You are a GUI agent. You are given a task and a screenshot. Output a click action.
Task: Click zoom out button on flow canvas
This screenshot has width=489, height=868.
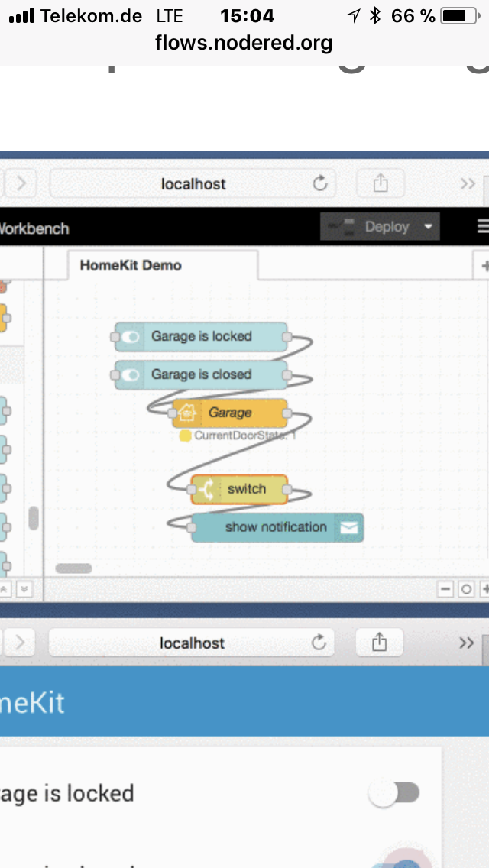445,589
